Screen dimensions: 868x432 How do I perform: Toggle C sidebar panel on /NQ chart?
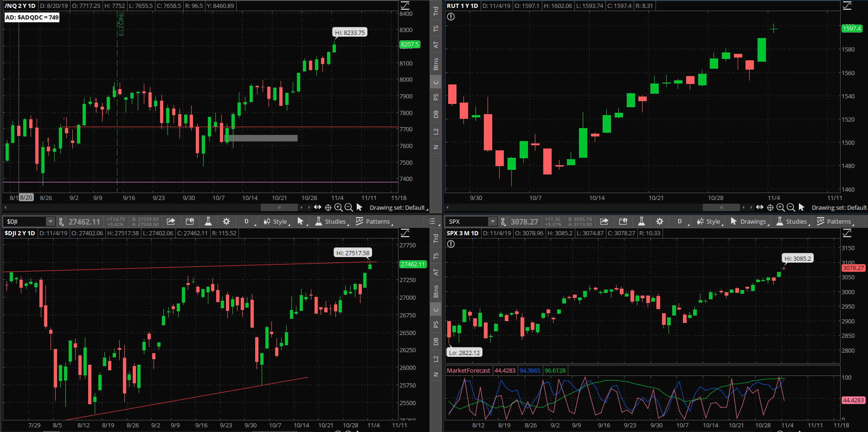436,82
